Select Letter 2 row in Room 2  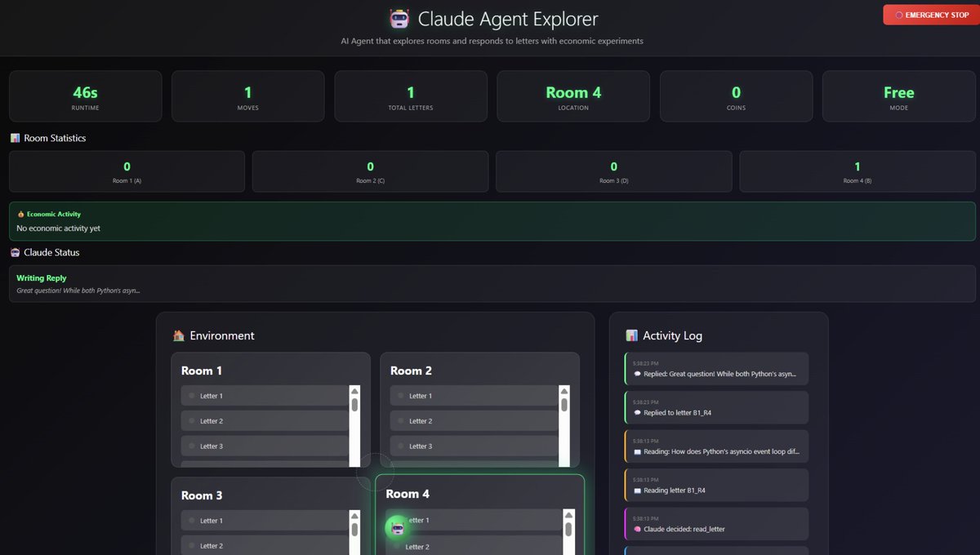click(x=474, y=421)
